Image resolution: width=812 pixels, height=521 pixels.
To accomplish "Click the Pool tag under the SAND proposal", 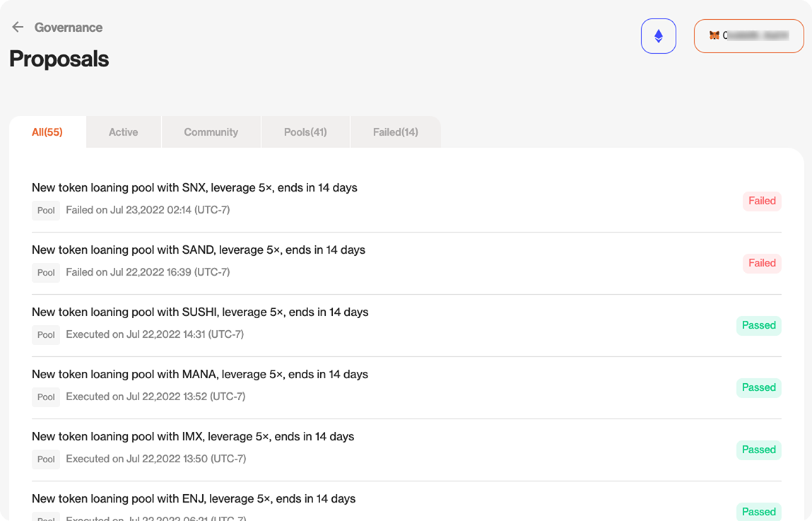I will 46,273.
